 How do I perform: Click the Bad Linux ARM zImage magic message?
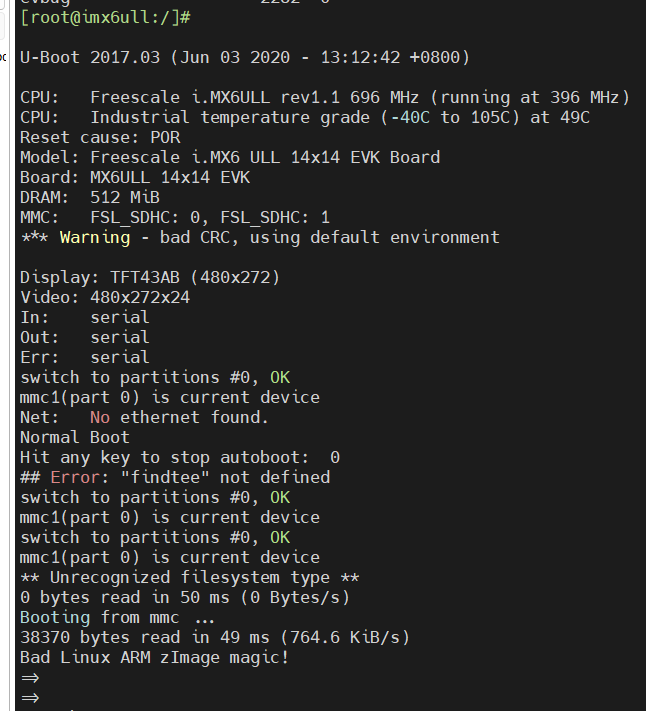[x=155, y=657]
